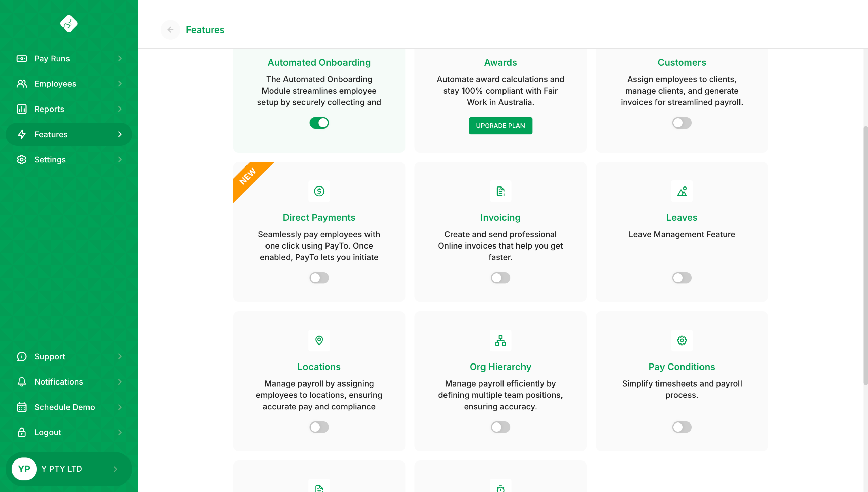The width and height of the screenshot is (868, 492).
Task: Enable the Customers feature toggle
Action: (682, 123)
